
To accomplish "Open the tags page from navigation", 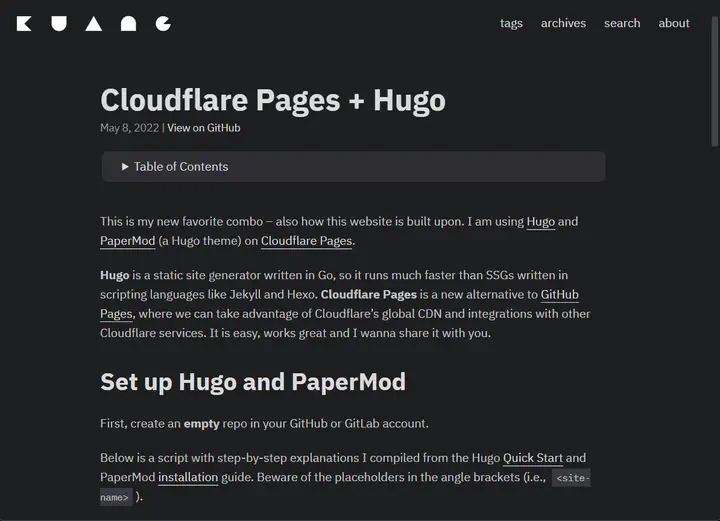I will 511,23.
